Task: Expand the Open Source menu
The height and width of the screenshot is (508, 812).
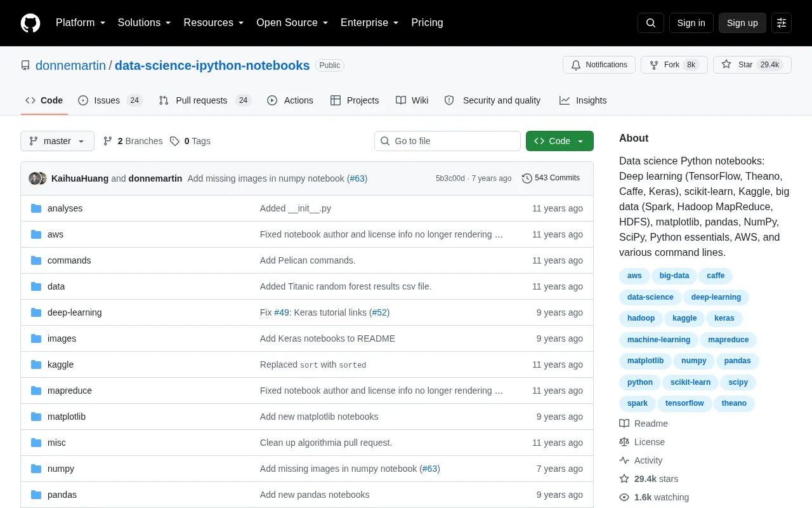Action: 292,23
